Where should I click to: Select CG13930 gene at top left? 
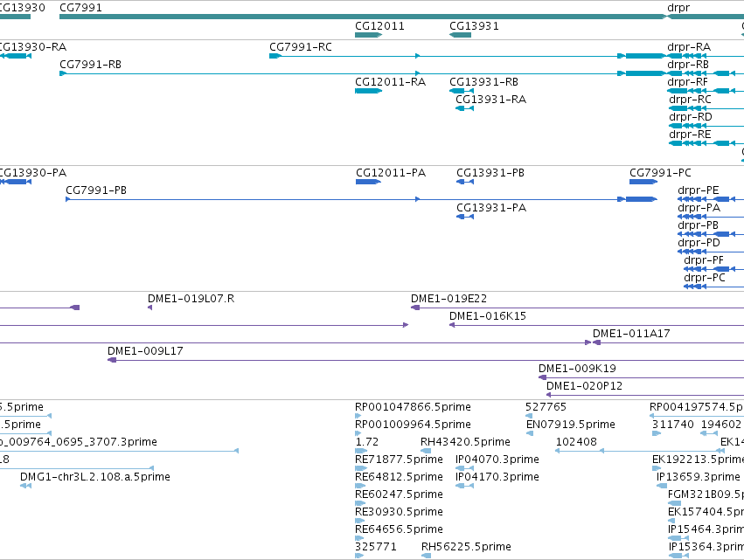[15, 17]
